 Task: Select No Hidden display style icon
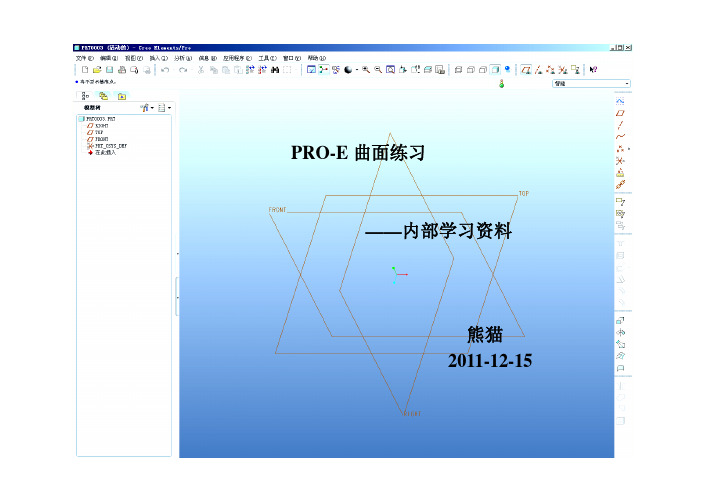pos(483,69)
